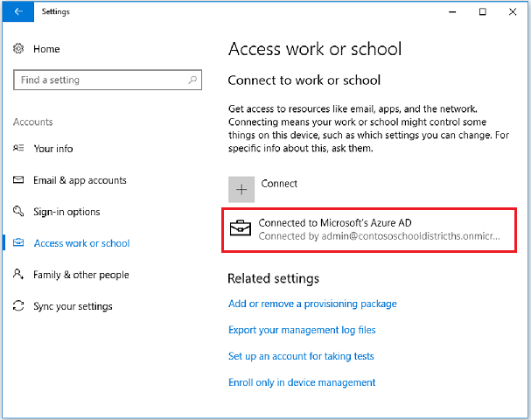Click the Find a setting search box
531x420 pixels.
[x=101, y=80]
